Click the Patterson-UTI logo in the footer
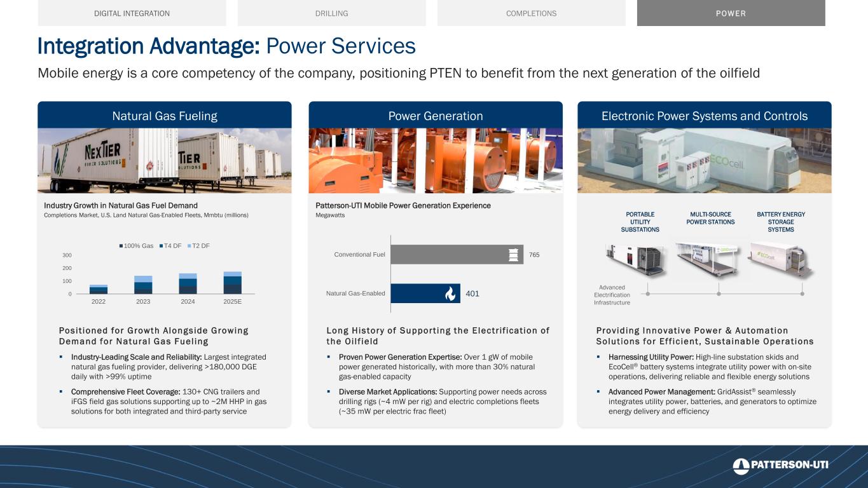This screenshot has width=868, height=488. tap(781, 465)
